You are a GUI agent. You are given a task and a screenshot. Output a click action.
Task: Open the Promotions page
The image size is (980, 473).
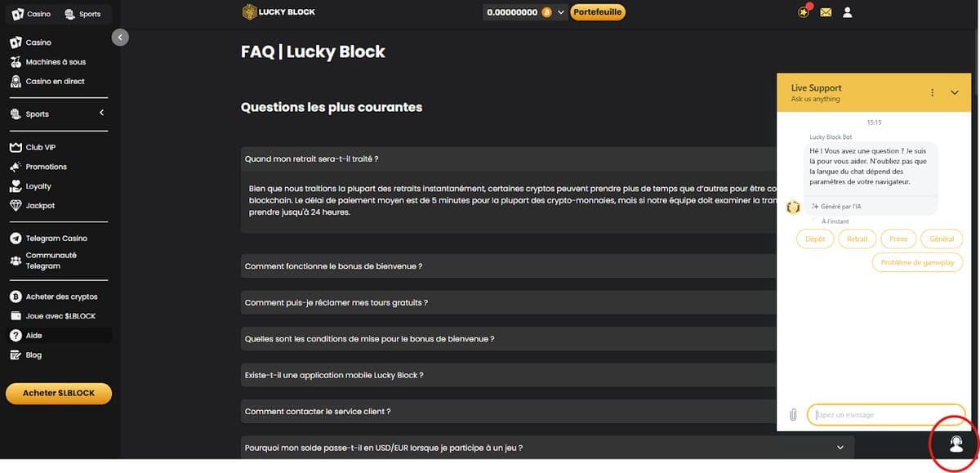coord(45,167)
